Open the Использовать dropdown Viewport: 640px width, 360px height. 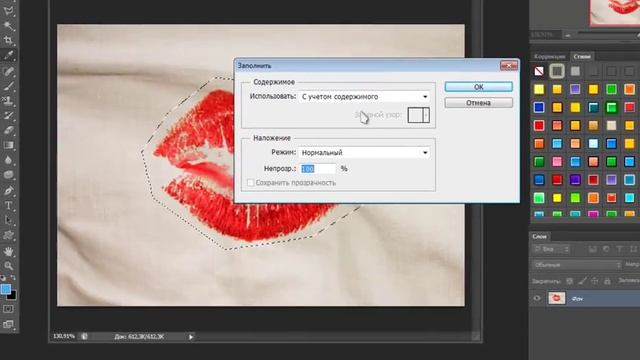coord(364,97)
